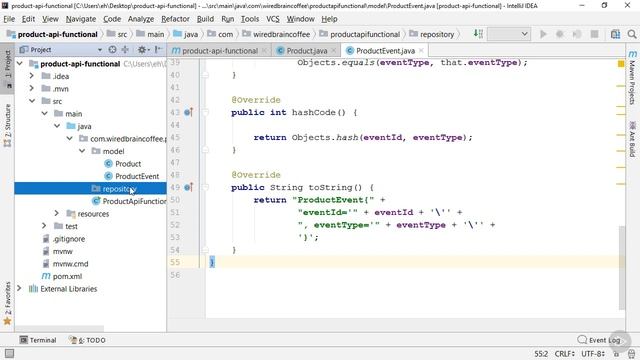Collapse the model package
This screenshot has height=360, width=640.
[x=82, y=151]
